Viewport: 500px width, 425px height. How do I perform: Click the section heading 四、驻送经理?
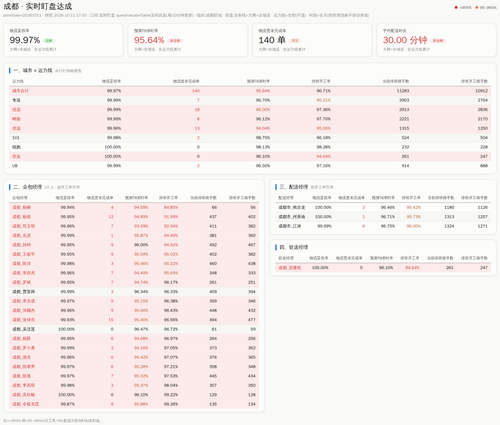pos(293,247)
